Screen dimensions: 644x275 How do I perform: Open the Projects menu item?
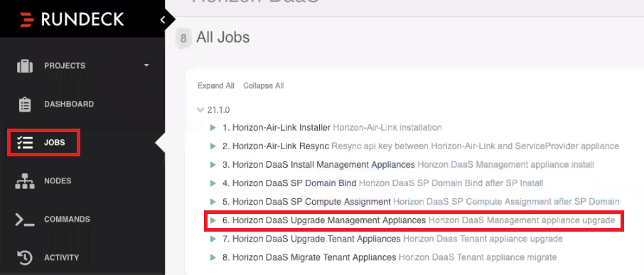[x=65, y=65]
